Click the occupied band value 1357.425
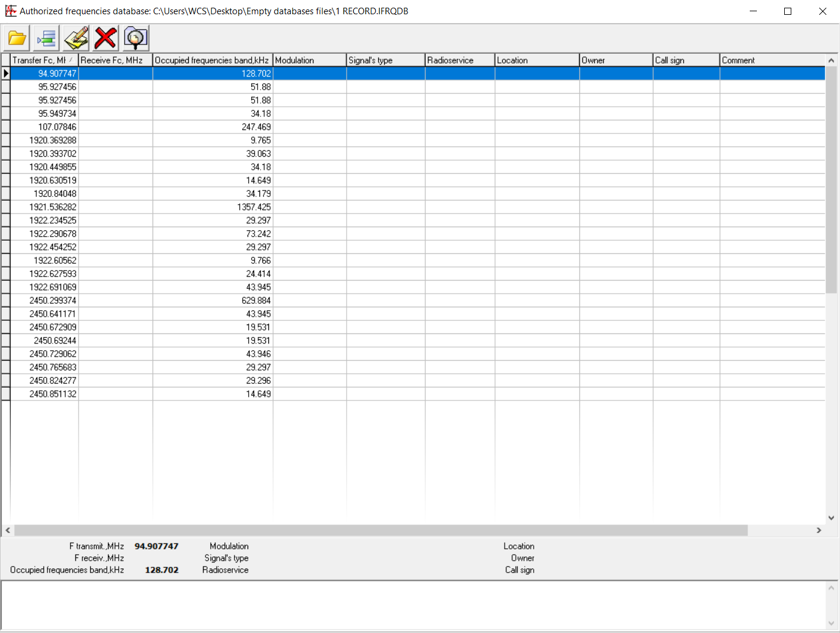Viewport: 840px width, 633px height. (254, 207)
